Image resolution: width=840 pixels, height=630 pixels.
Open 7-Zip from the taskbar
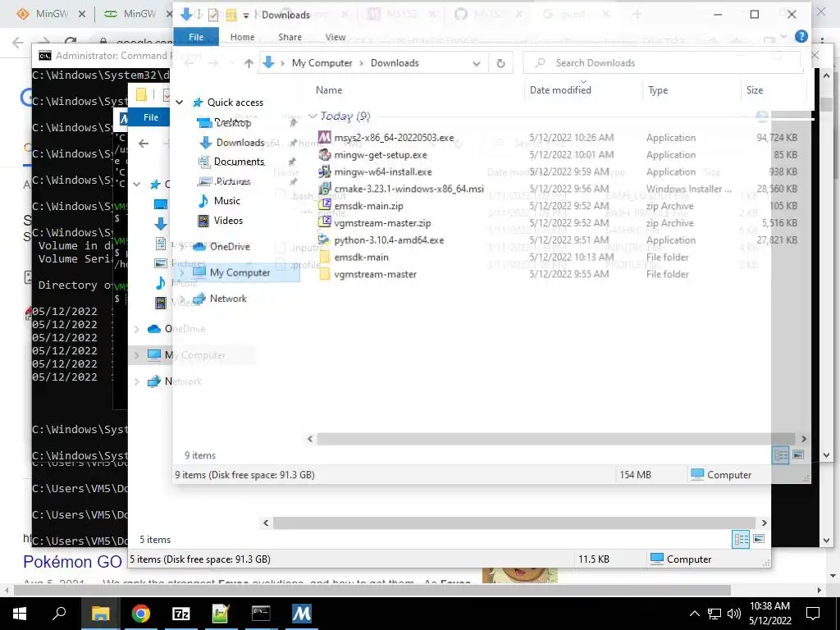[x=180, y=614]
